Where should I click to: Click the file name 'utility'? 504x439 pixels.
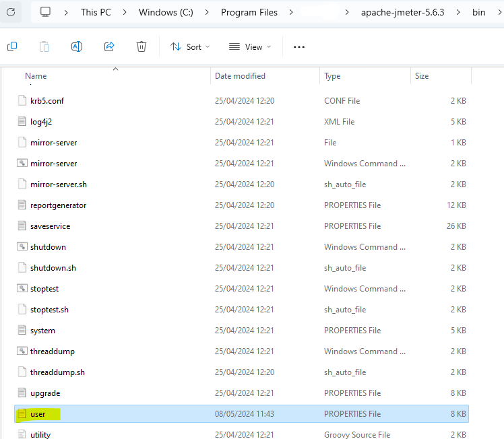(x=40, y=435)
